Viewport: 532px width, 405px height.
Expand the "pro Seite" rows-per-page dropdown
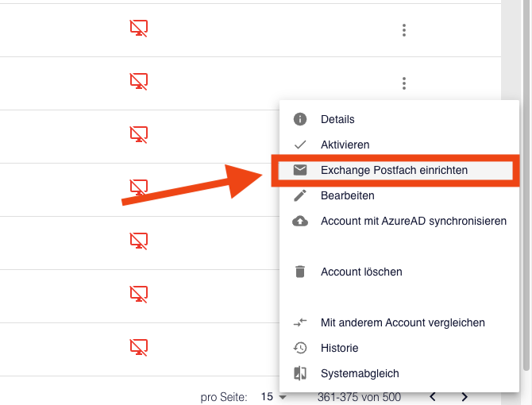(x=274, y=397)
